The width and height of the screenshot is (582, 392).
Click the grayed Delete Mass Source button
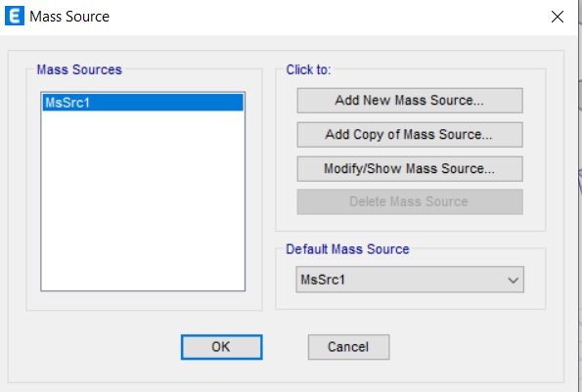pos(410,201)
